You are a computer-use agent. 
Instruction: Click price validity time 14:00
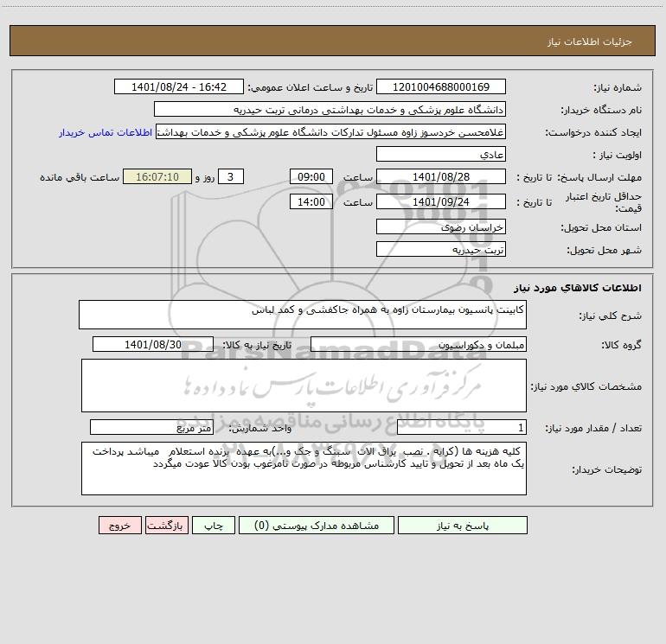[311, 201]
